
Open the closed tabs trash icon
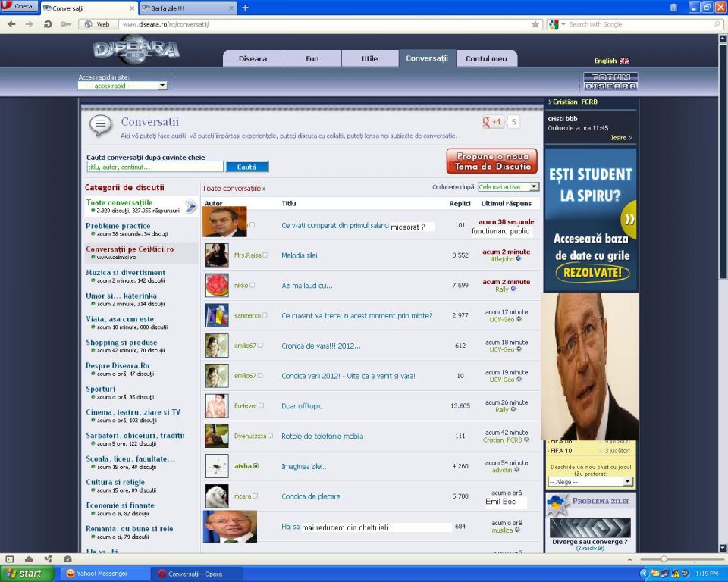tap(673, 7)
